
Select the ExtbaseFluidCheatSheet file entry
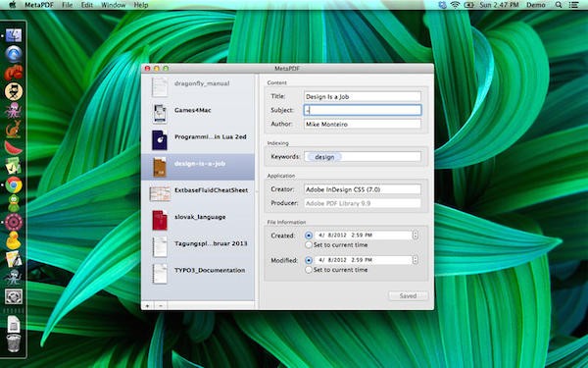tap(198, 193)
